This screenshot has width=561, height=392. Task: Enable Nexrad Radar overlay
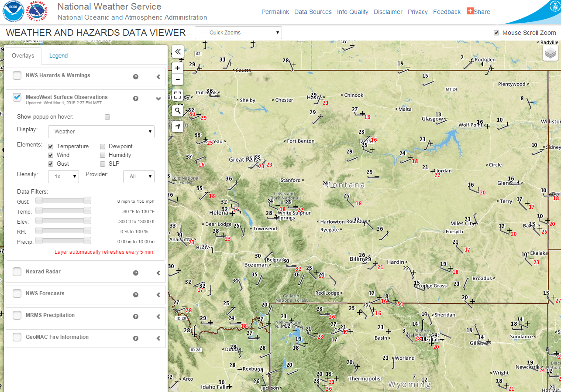coord(17,272)
